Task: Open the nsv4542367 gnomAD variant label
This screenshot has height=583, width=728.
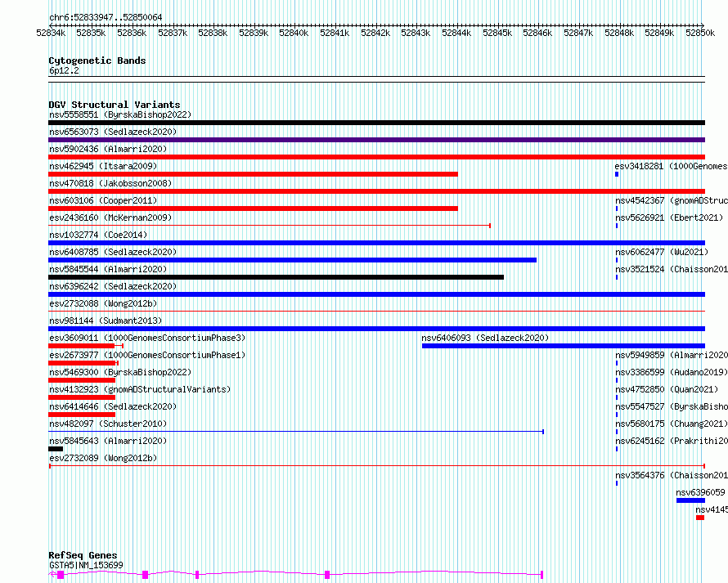Action: tap(672, 200)
